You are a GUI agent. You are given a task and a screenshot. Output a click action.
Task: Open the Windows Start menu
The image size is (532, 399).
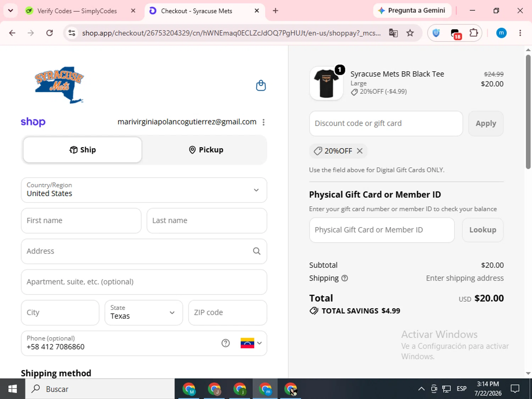12,389
